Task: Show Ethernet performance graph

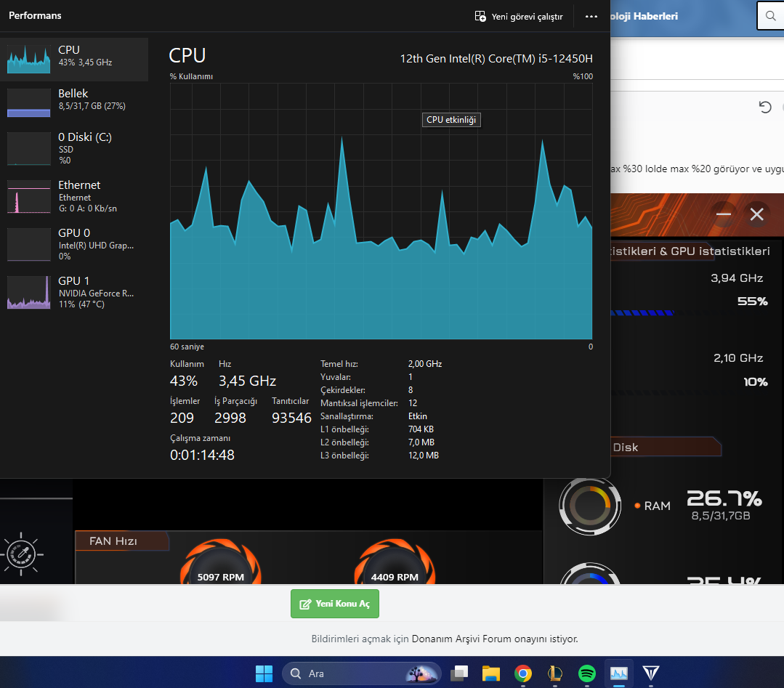Action: [74, 196]
